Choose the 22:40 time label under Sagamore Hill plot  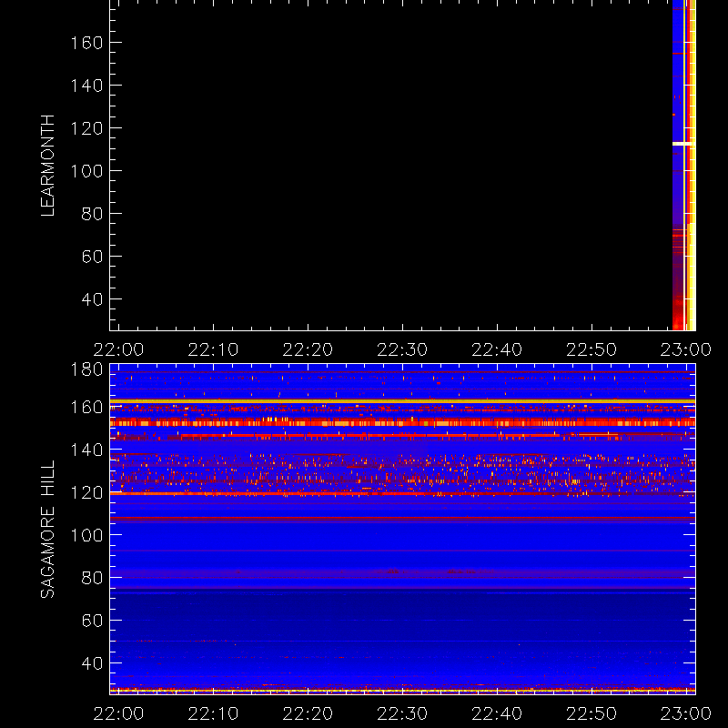click(497, 713)
